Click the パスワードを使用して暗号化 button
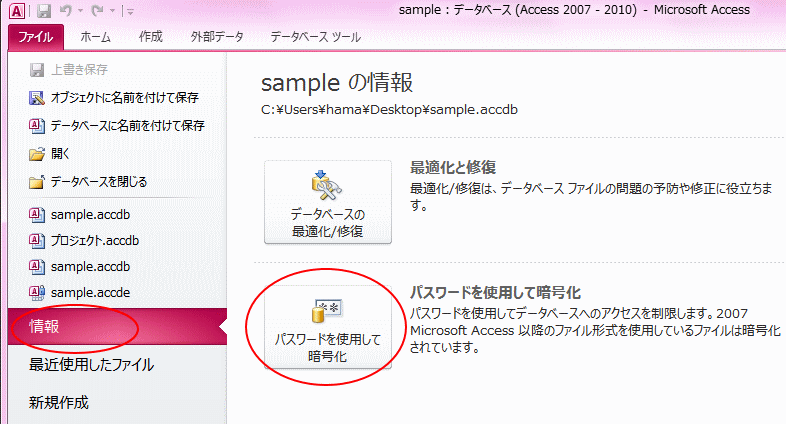This screenshot has height=424, width=786. click(x=328, y=328)
